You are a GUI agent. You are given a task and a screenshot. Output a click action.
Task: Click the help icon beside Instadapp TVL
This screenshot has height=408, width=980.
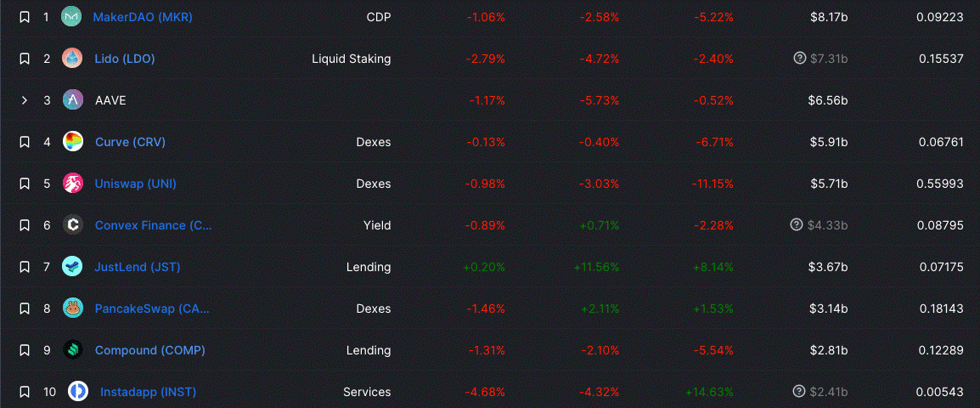click(798, 392)
